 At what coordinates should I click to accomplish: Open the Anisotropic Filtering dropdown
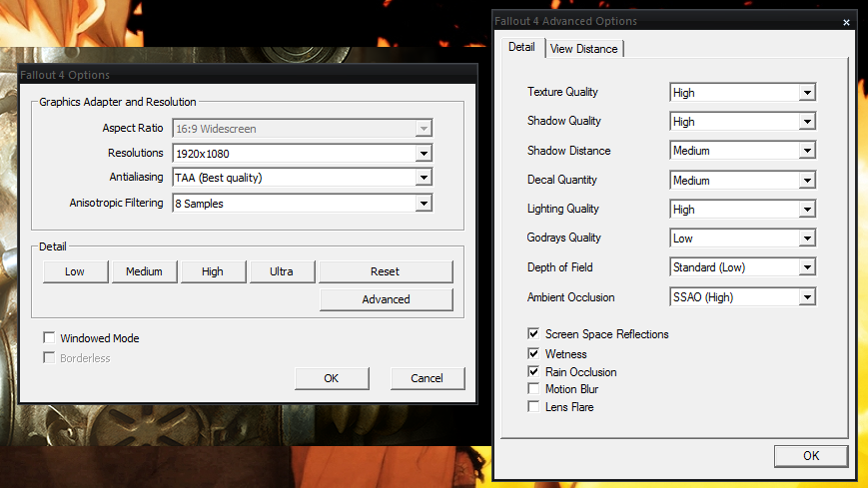(303, 203)
